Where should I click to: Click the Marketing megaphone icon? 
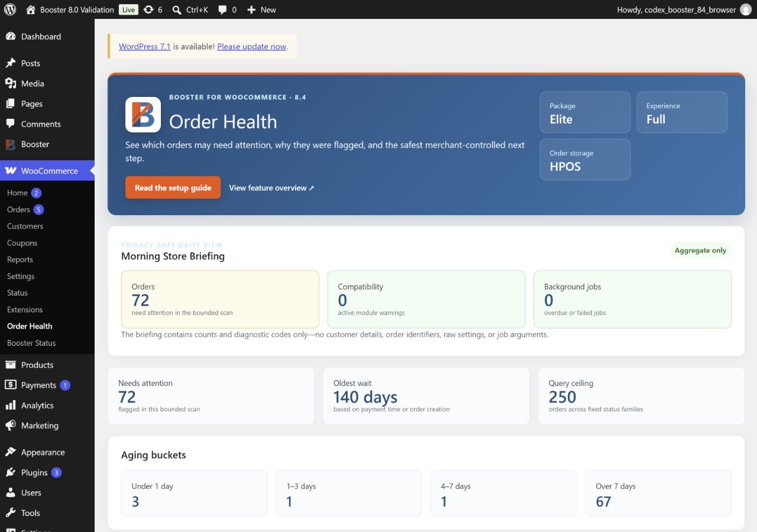point(11,426)
